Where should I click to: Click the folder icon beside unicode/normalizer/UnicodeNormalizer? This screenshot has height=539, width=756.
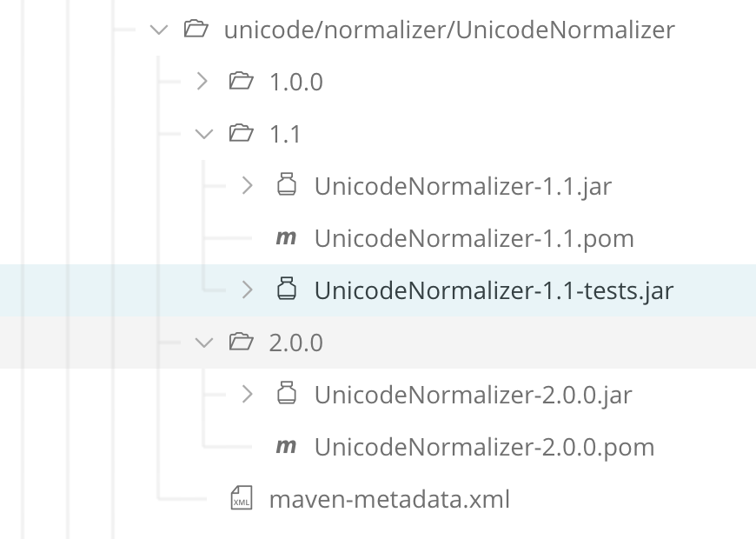tap(196, 29)
